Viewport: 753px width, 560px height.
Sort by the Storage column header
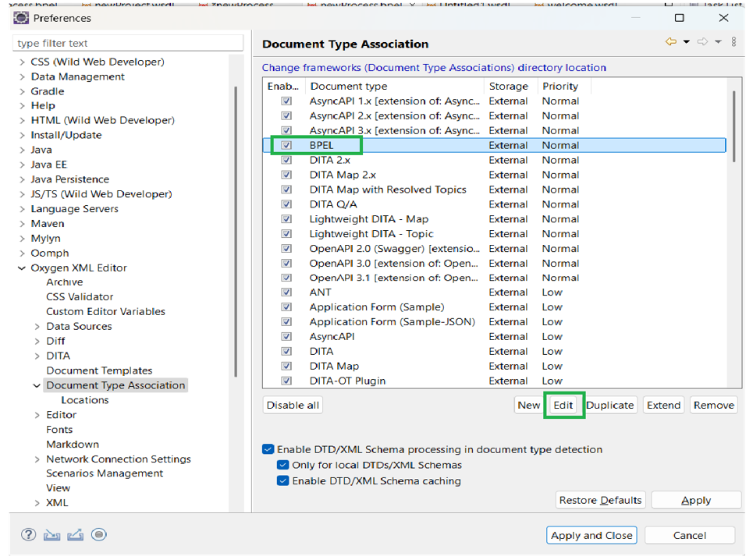click(511, 86)
